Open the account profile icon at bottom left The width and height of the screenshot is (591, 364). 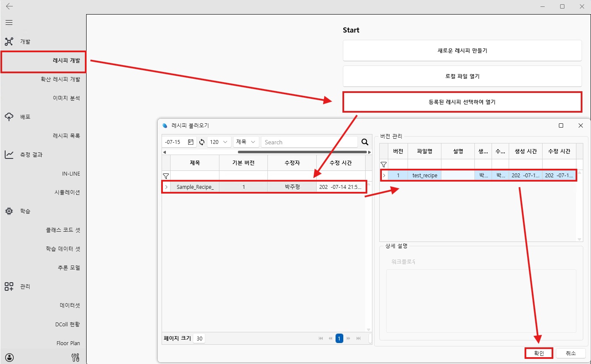[x=9, y=357]
